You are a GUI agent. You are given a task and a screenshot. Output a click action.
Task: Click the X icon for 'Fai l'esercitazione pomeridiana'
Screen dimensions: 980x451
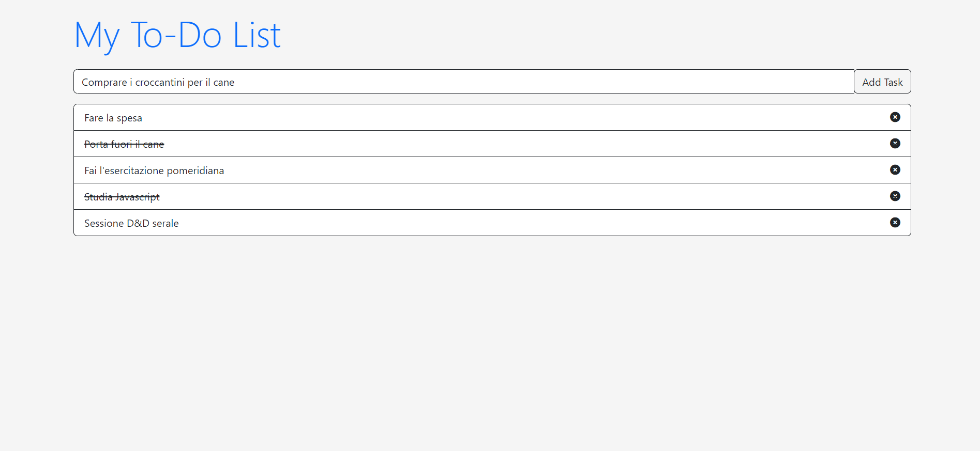pos(895,170)
